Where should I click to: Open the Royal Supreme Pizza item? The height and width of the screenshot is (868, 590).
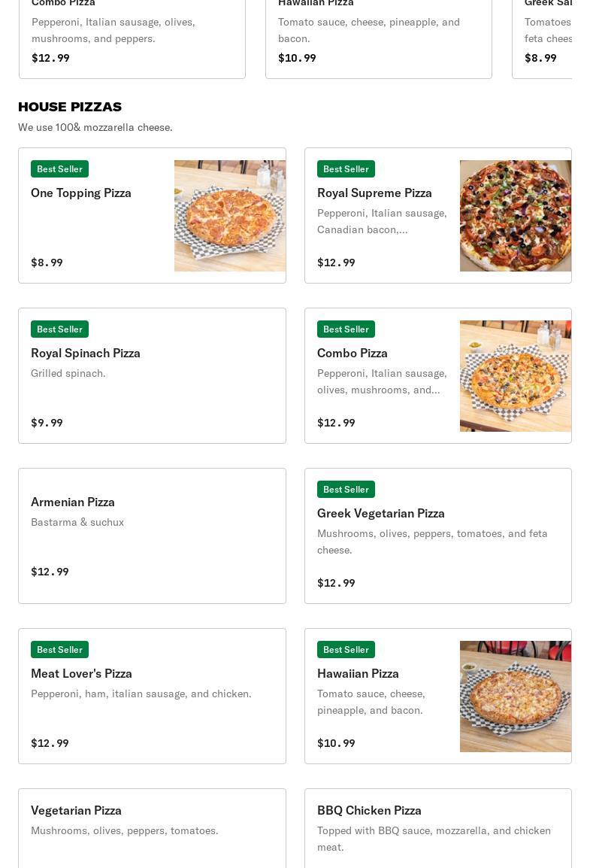(x=438, y=215)
